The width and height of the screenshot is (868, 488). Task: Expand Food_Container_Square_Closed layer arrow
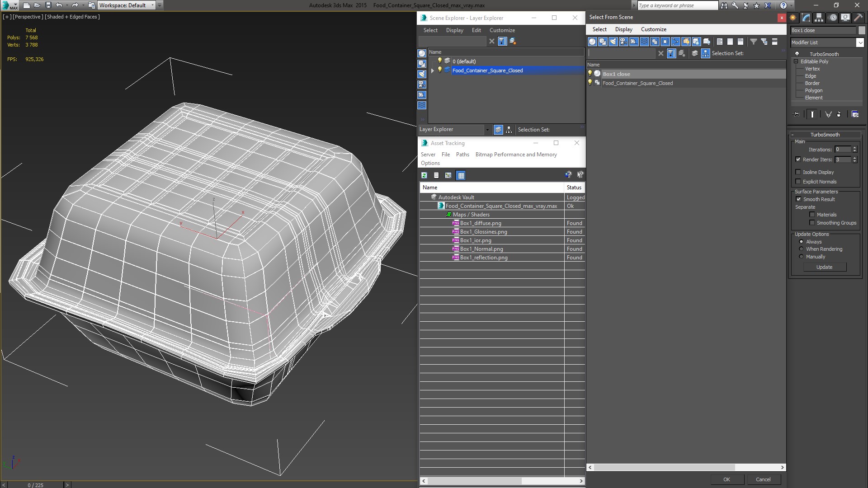(433, 70)
